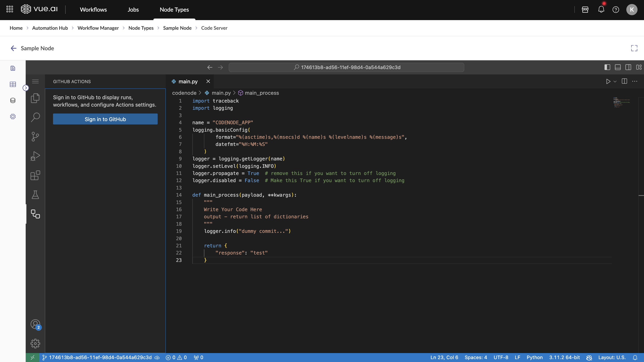The width and height of the screenshot is (644, 362).
Task: Open the Search view icon
Action: [x=35, y=117]
